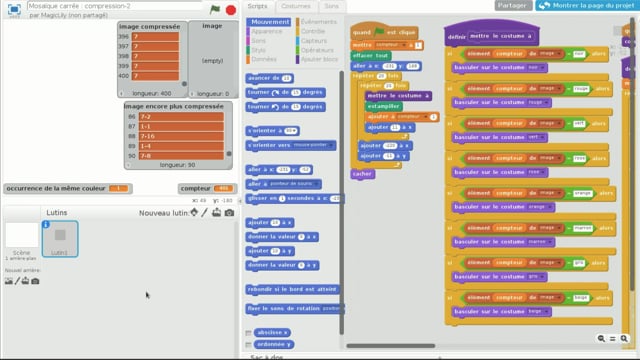Paint a new backdrop with the brush icon

(17, 281)
